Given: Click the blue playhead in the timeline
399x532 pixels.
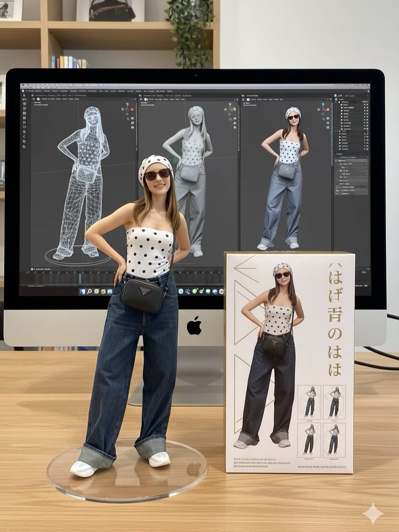Looking at the screenshot, I should pos(80,278).
